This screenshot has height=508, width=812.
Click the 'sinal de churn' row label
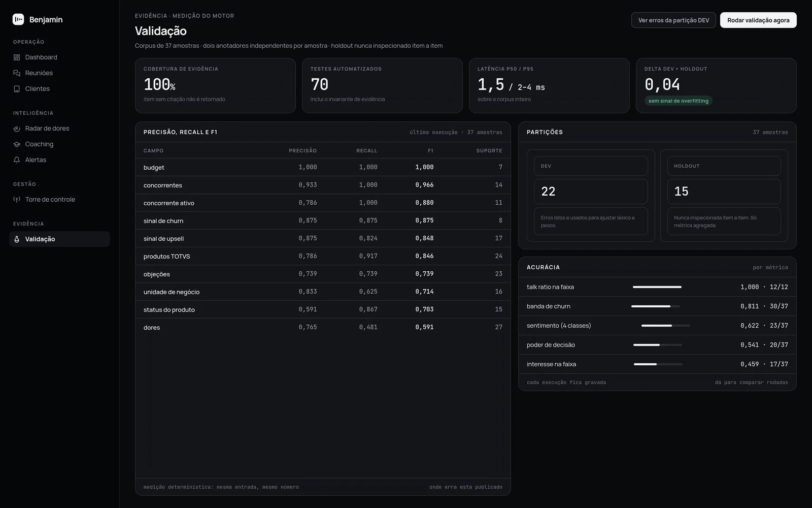(x=163, y=221)
